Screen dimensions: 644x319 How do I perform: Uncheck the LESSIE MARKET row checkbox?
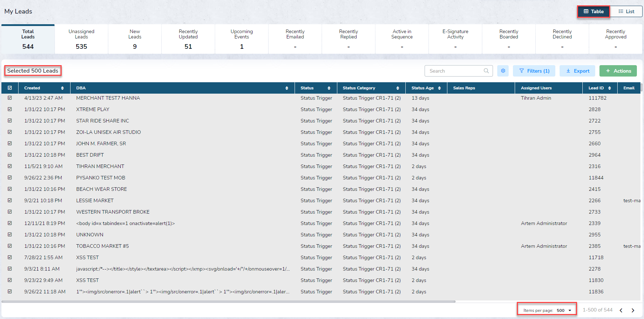click(10, 200)
